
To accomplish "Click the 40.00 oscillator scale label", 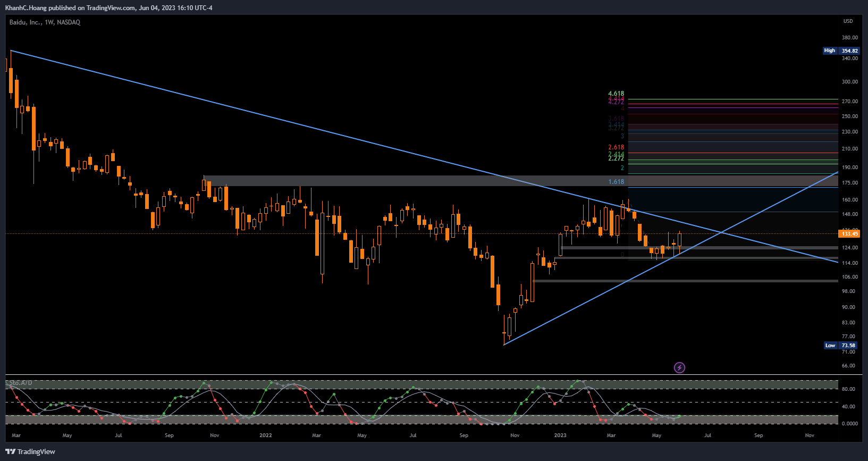I will pyautogui.click(x=849, y=407).
